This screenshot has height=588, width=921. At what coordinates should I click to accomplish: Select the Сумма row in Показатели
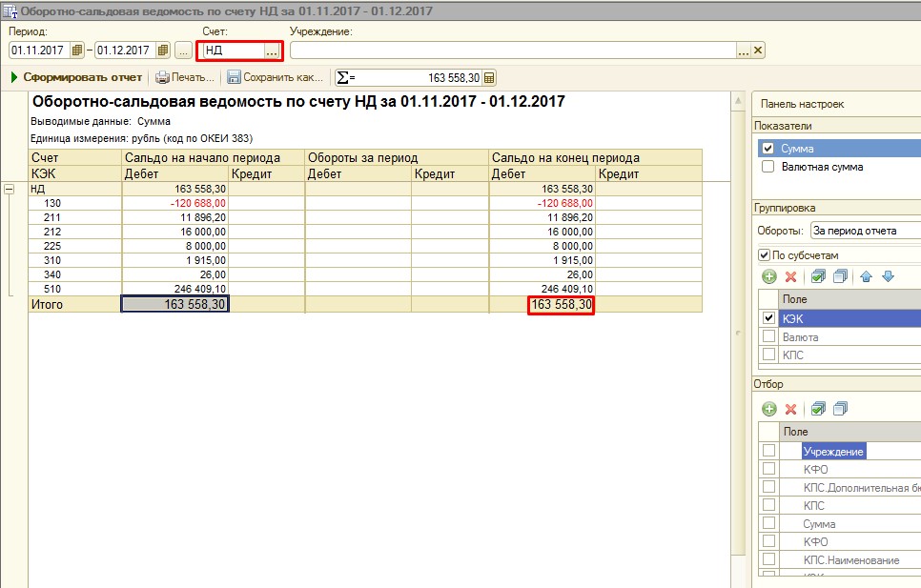tap(797, 149)
